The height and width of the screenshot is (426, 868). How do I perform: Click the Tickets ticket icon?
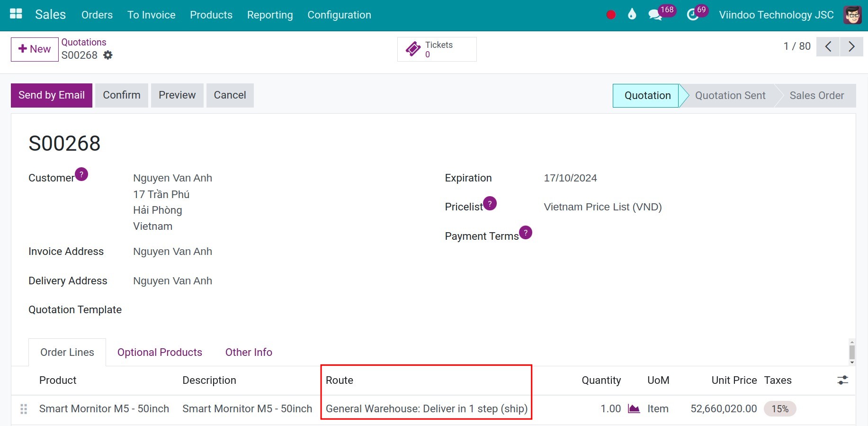(413, 49)
